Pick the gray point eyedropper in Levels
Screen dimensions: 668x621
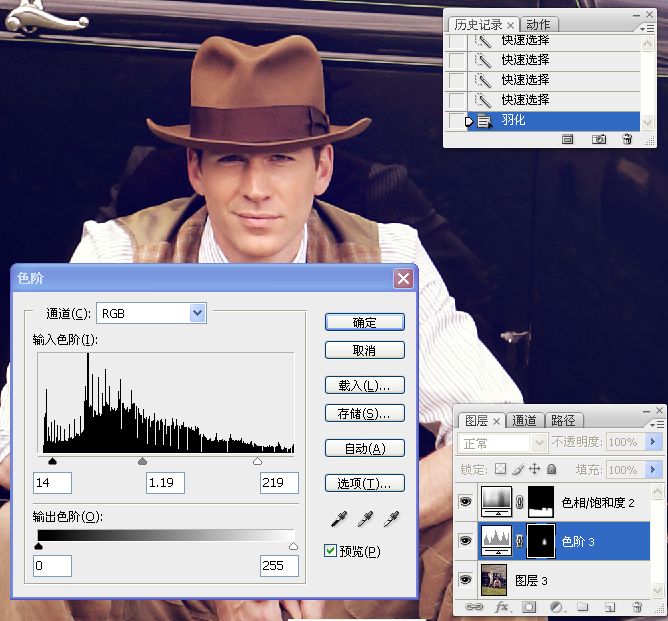pyautogui.click(x=365, y=518)
